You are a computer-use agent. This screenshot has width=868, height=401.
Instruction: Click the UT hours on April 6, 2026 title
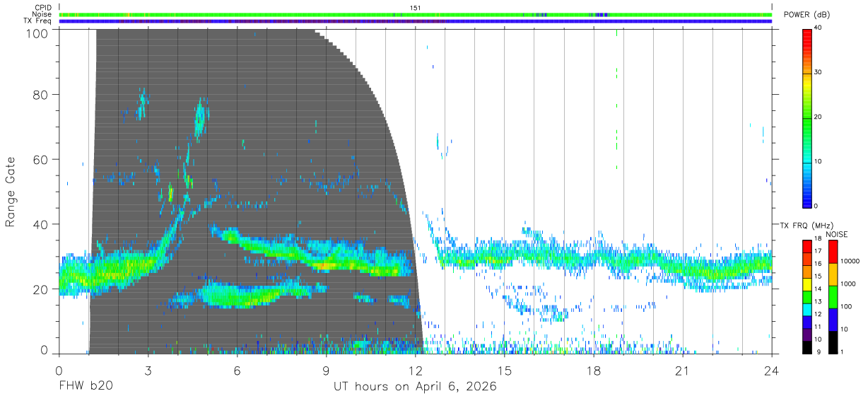(x=416, y=387)
